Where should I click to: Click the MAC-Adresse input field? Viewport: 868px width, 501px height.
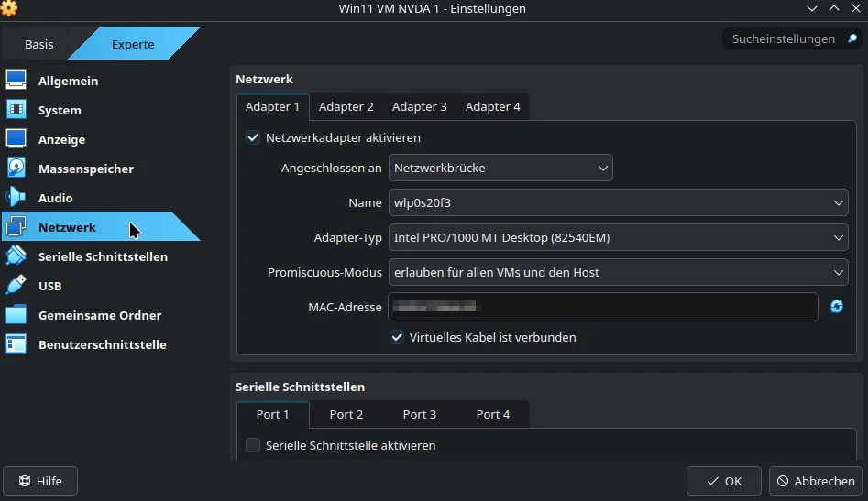(x=603, y=307)
